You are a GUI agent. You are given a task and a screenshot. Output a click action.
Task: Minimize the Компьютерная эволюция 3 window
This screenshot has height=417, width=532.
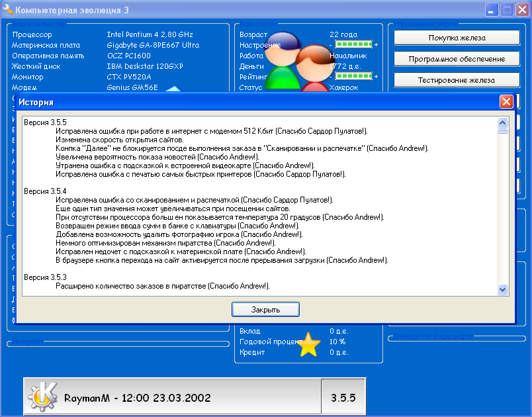tap(492, 9)
